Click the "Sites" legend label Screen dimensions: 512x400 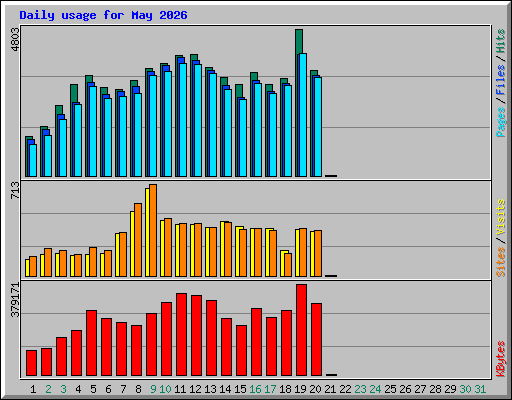click(500, 262)
